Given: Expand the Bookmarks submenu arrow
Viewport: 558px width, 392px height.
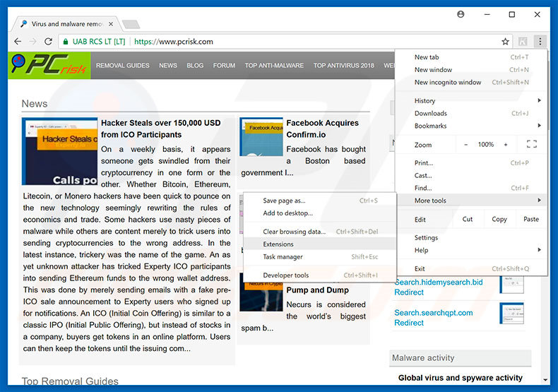Looking at the screenshot, I should [x=539, y=126].
